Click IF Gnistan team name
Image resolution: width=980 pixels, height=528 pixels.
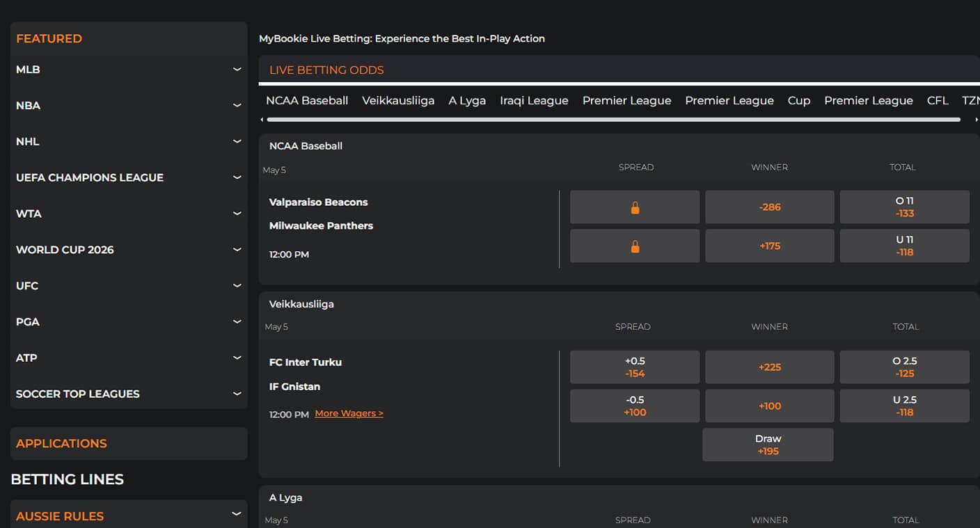click(x=295, y=387)
